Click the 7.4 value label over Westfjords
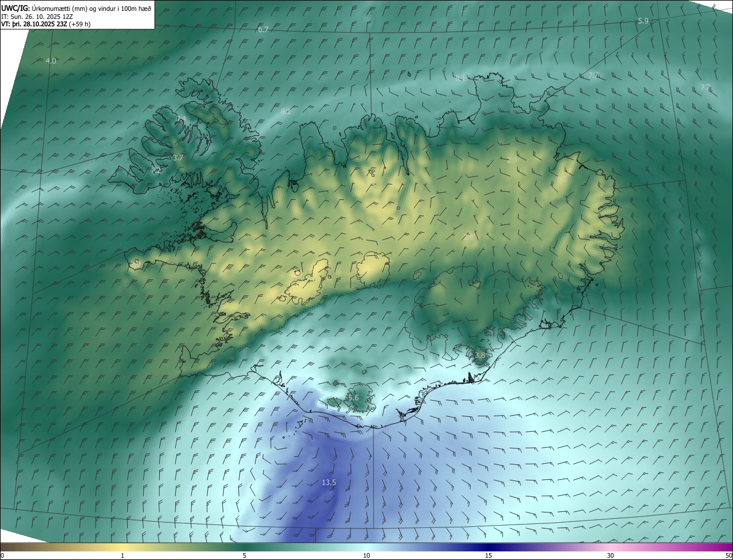Image resolution: width=733 pixels, height=560 pixels. pyautogui.click(x=181, y=119)
